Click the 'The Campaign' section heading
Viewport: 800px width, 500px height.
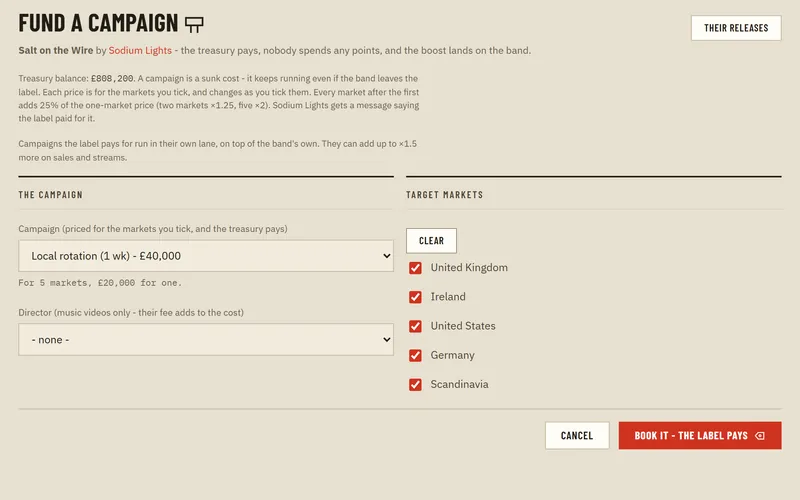(51, 195)
